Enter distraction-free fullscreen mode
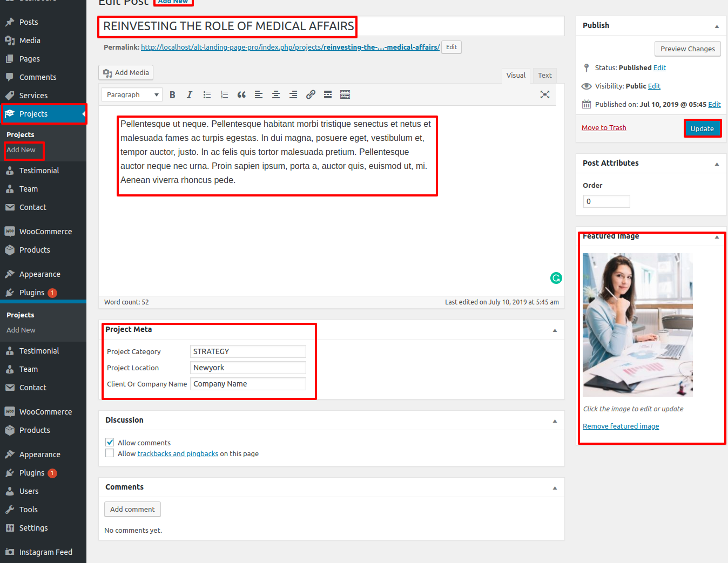 point(545,95)
